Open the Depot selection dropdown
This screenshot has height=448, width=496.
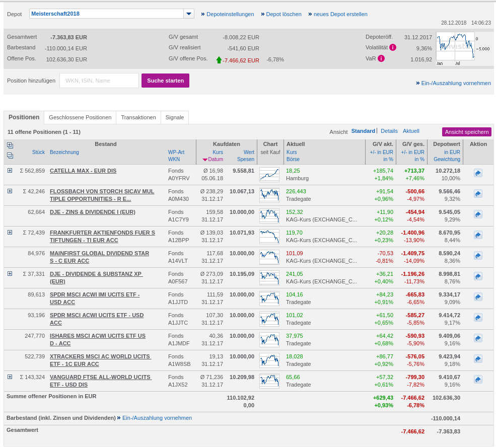188,14
